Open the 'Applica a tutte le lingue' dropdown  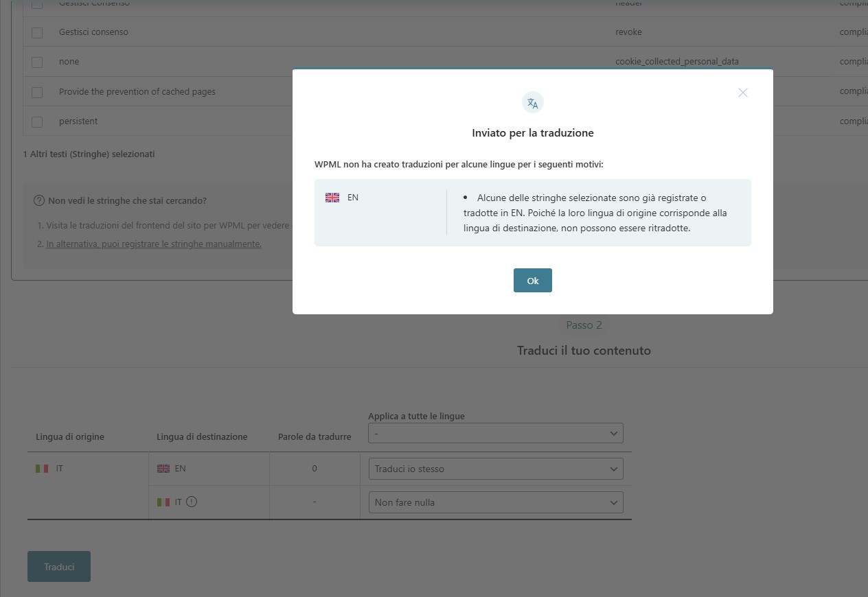495,434
